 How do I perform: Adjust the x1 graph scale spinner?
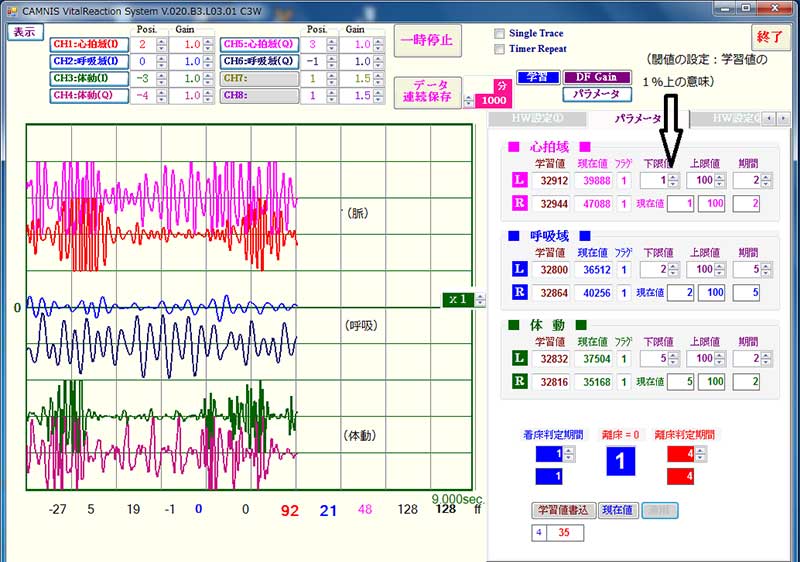(x=480, y=299)
